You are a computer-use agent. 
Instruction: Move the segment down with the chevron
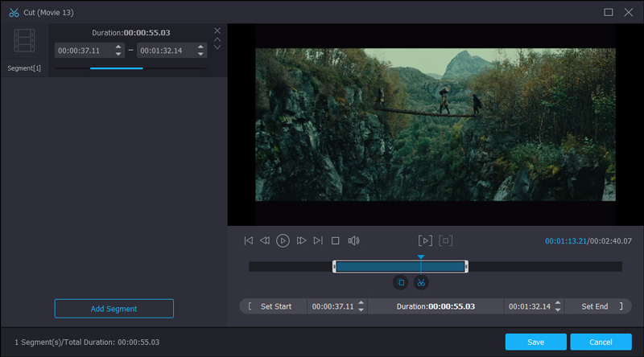tap(217, 47)
